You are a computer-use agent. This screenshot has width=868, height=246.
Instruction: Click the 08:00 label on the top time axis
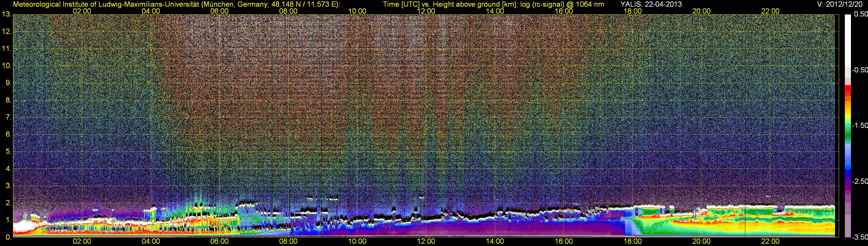tap(288, 11)
